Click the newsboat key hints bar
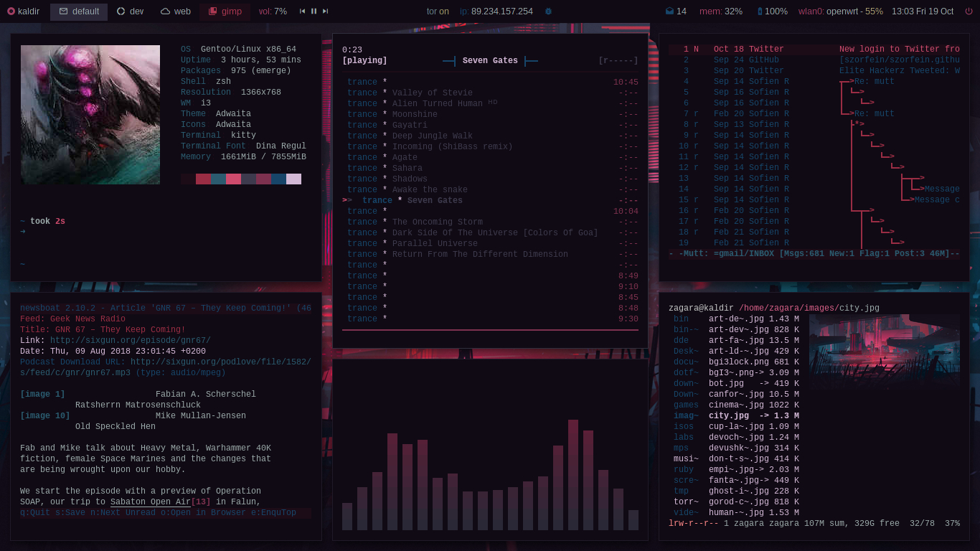Screen dimensions: 980x551 pos(166,513)
